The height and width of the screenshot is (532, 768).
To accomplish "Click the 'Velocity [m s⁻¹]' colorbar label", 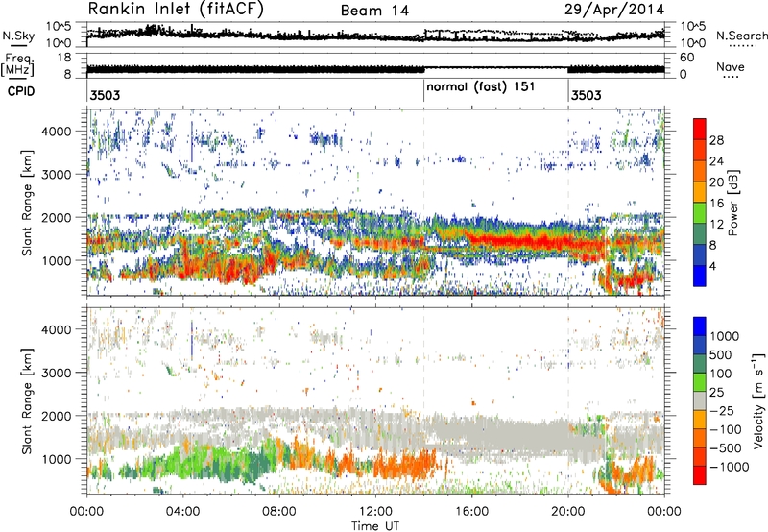I will pos(758,400).
